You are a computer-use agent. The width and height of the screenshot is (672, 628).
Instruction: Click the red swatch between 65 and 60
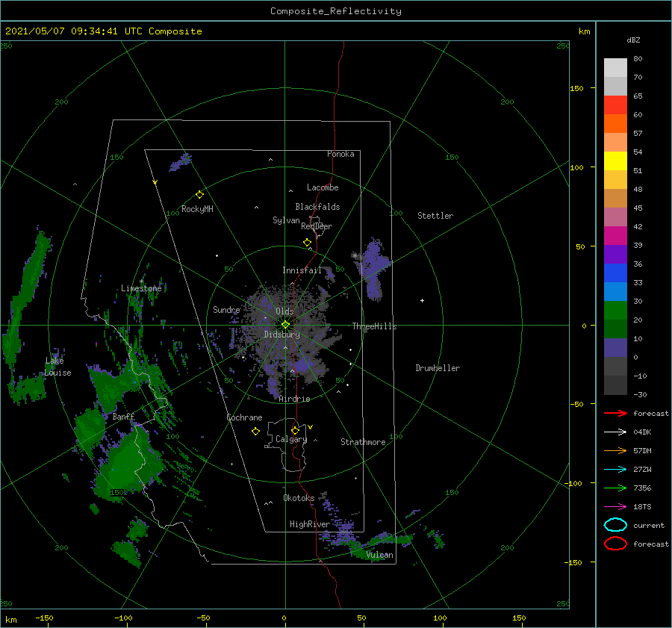click(x=615, y=105)
